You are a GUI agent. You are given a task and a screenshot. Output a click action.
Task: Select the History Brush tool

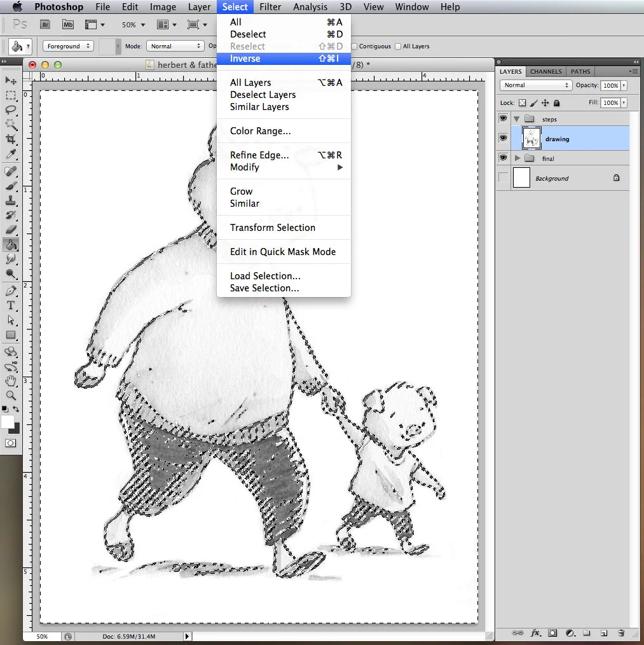click(x=11, y=215)
